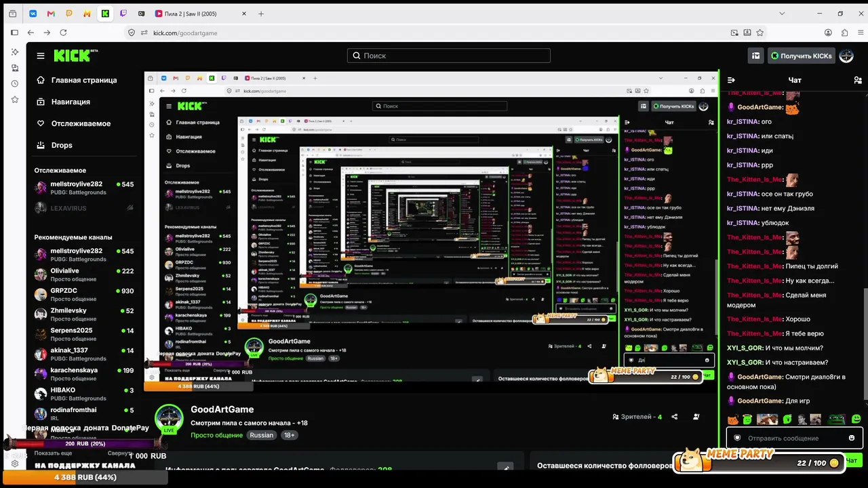This screenshot has width=868, height=488.
Task: Switch to the VK pinned tab
Action: pyautogui.click(x=34, y=14)
